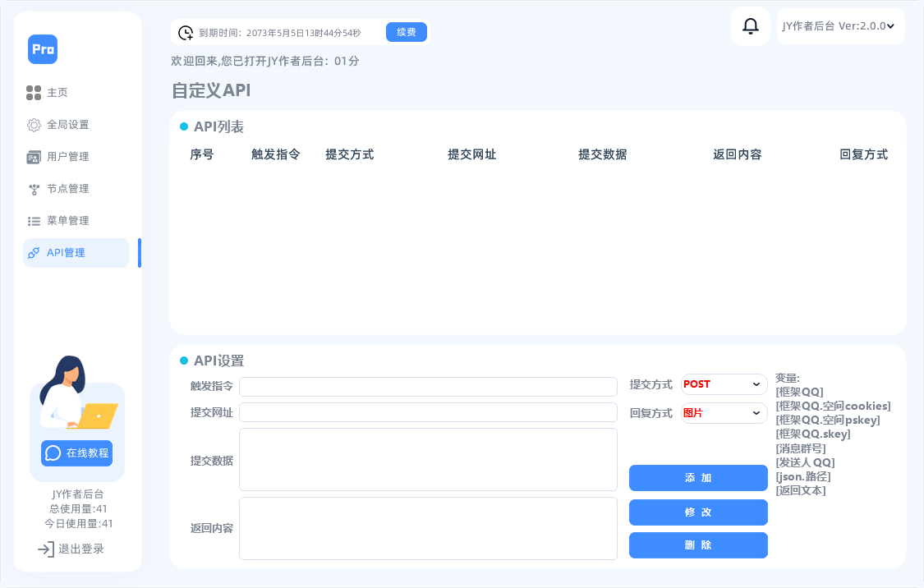The image size is (924, 588).
Task: Select the 主页 home icon in sidebar
Action: pos(34,92)
